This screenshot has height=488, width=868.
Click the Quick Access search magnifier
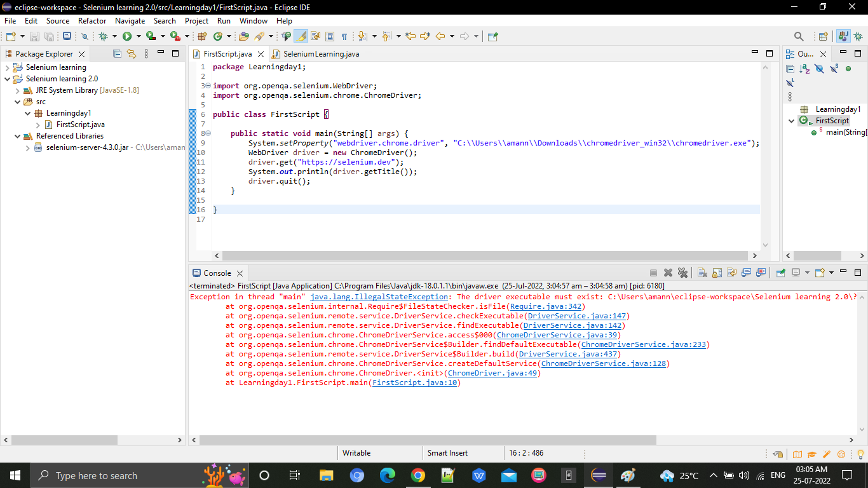coord(799,36)
